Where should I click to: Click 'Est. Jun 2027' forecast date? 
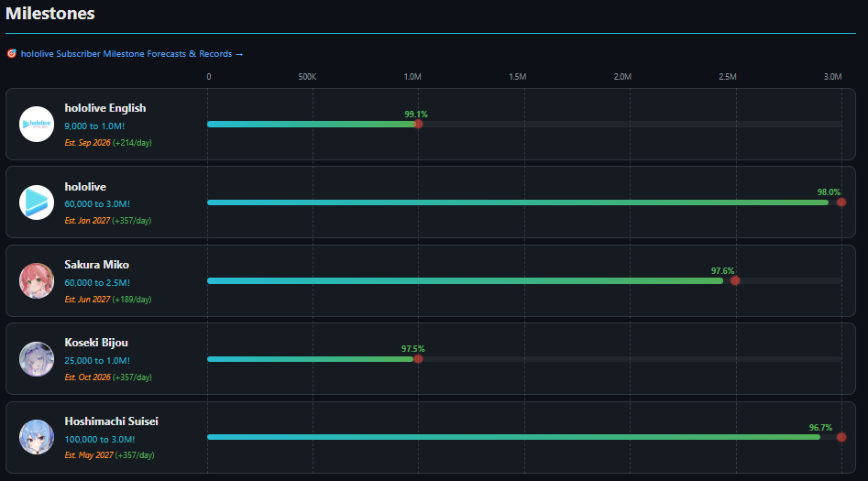click(87, 300)
